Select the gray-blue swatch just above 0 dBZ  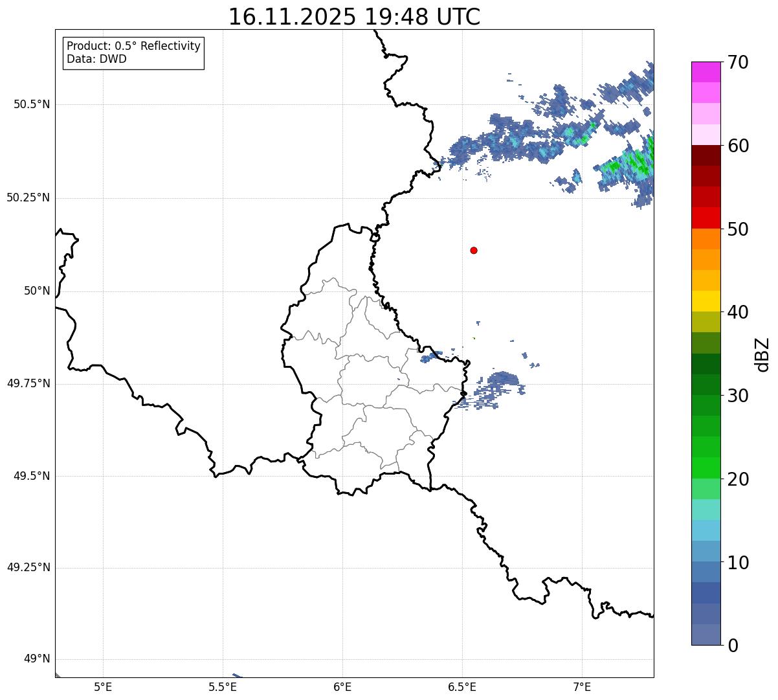coord(706,635)
